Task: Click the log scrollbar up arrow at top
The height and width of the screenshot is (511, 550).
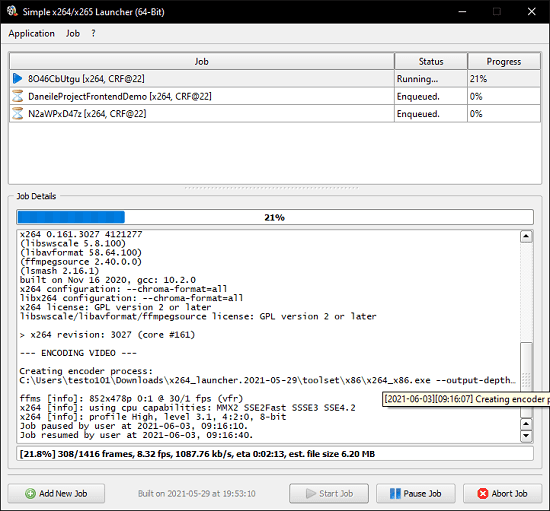Action: point(526,236)
